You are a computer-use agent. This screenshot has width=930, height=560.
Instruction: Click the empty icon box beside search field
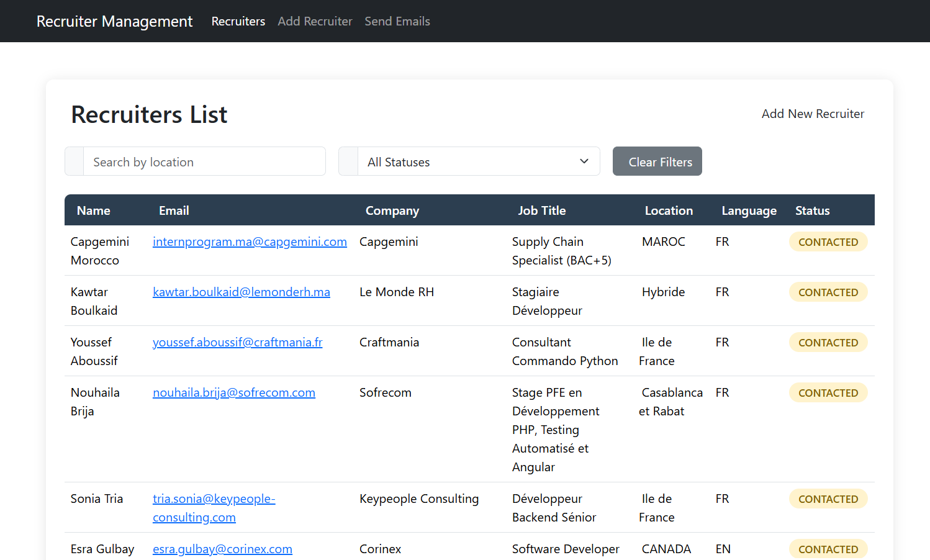[x=74, y=161]
